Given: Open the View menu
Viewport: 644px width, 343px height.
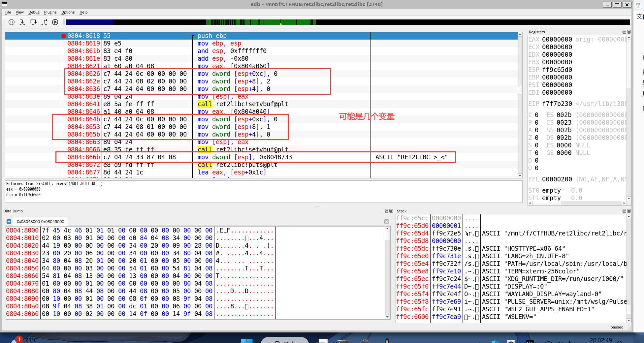Looking at the screenshot, I should [20, 12].
